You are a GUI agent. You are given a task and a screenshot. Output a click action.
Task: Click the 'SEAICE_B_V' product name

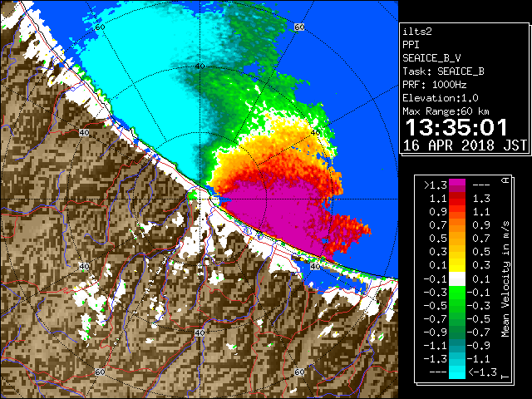point(431,58)
